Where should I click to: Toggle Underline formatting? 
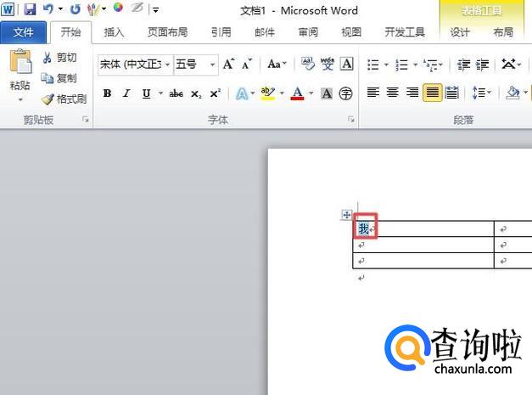(x=146, y=93)
